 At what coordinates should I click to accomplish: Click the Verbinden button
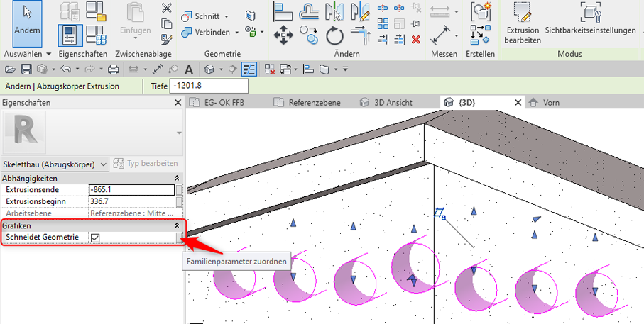coord(212,32)
